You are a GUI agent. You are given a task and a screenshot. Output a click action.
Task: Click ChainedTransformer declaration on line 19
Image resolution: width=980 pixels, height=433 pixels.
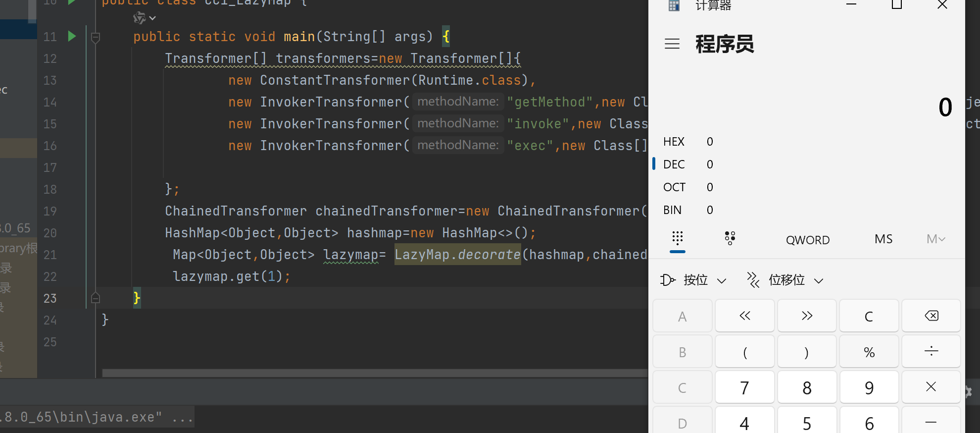click(x=406, y=211)
